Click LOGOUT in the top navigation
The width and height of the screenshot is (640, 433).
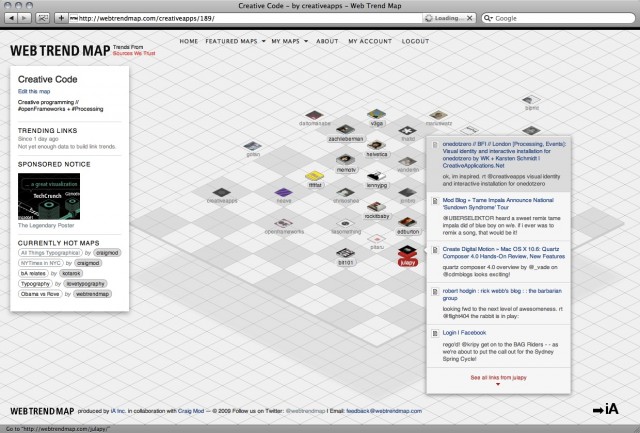(x=415, y=41)
